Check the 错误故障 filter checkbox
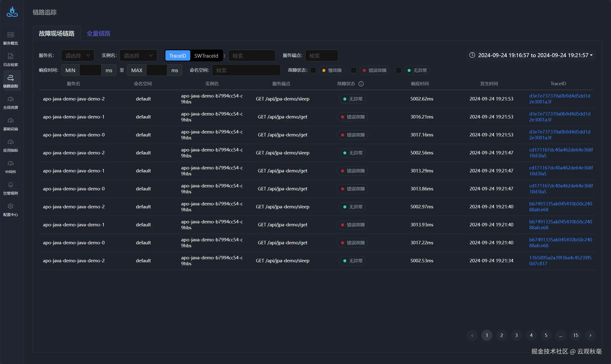611x364 pixels. [354, 70]
